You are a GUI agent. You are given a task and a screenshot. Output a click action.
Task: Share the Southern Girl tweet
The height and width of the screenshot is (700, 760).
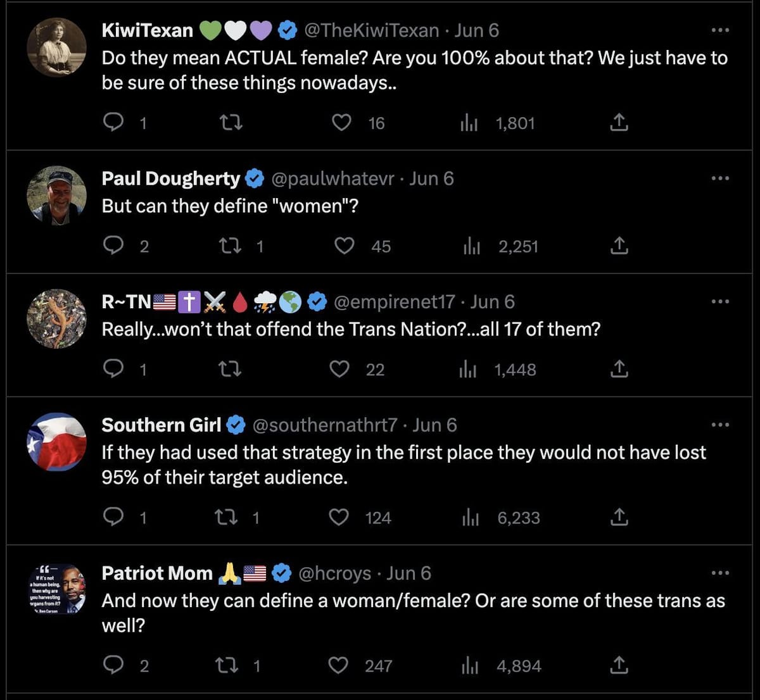click(x=619, y=518)
